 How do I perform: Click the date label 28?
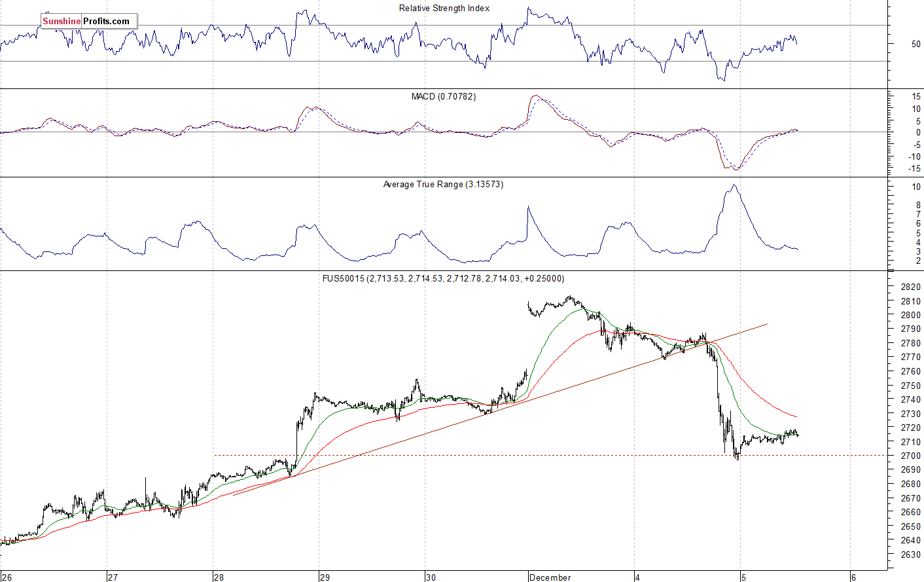tap(219, 577)
